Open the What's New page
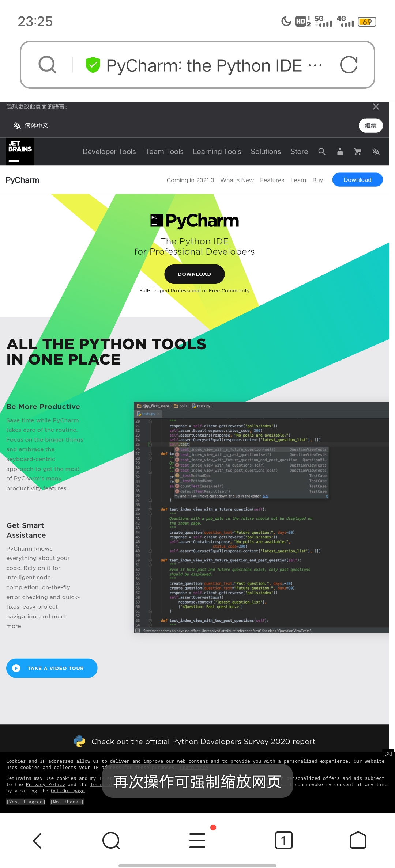The image size is (395, 868). pos(237,180)
